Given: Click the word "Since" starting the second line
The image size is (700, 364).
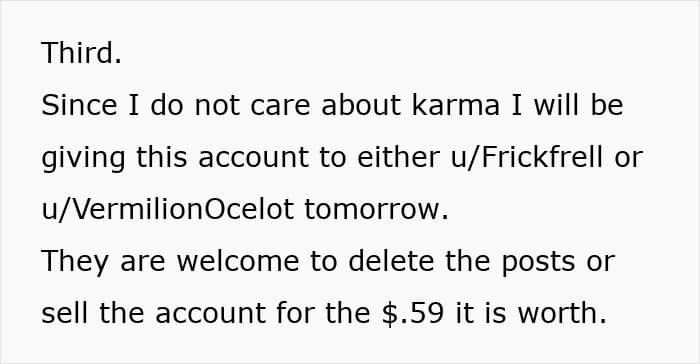Looking at the screenshot, I should point(79,105).
